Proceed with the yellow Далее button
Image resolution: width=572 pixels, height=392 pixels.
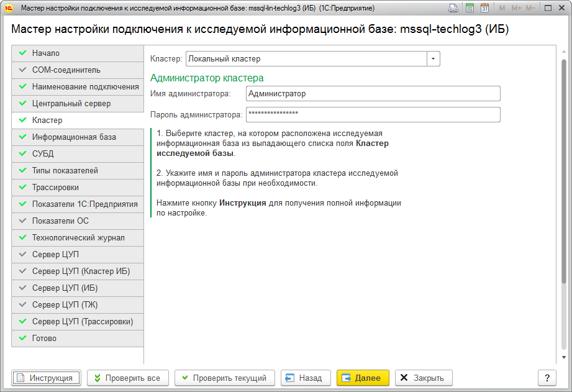pos(363,378)
